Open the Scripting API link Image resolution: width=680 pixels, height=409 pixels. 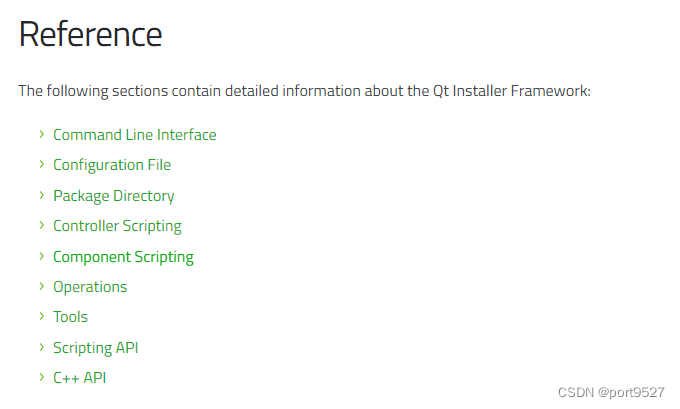[95, 348]
